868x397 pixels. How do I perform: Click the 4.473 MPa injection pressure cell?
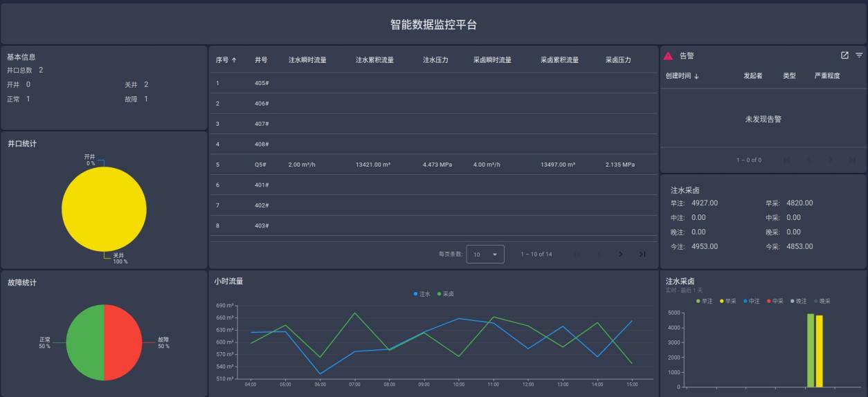437,165
